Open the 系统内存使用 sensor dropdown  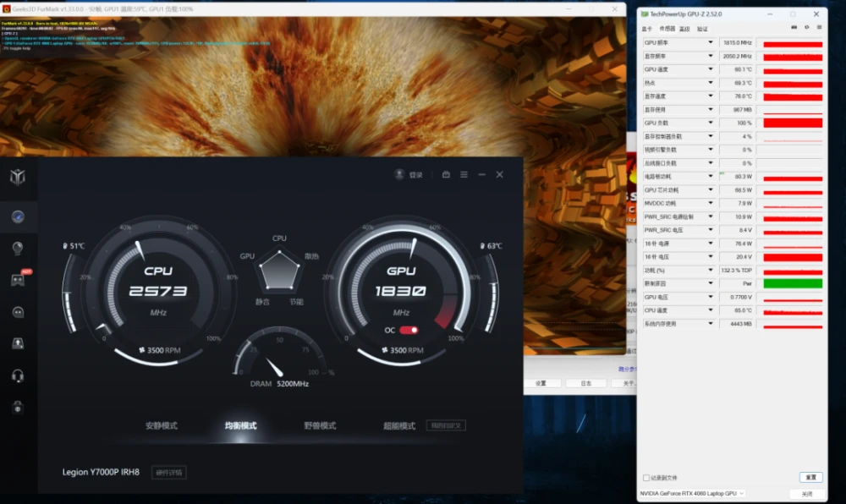pos(710,324)
